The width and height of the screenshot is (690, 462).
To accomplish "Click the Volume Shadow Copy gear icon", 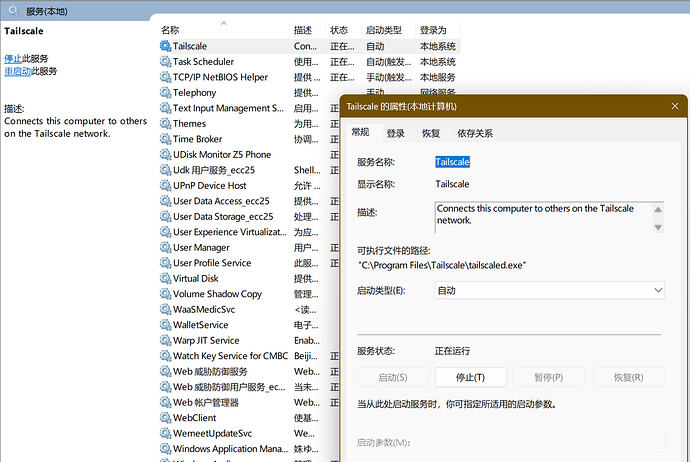I will click(165, 294).
